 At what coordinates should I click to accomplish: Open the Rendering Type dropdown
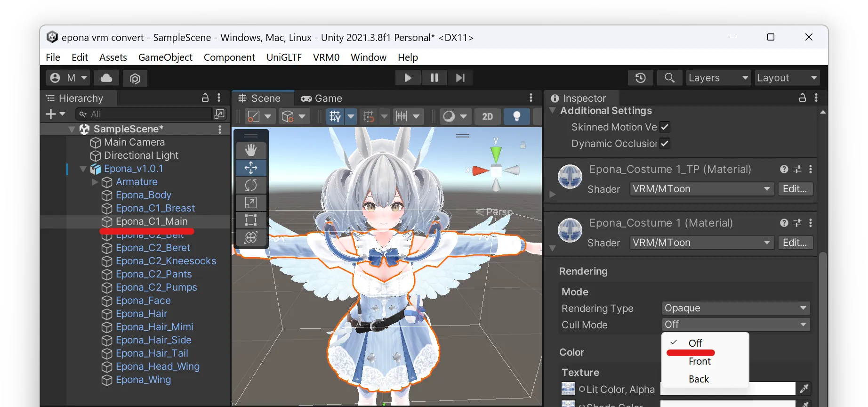click(x=736, y=308)
